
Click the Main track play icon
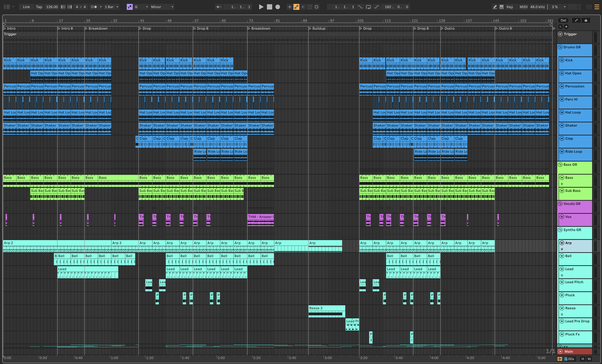pyautogui.click(x=560, y=351)
